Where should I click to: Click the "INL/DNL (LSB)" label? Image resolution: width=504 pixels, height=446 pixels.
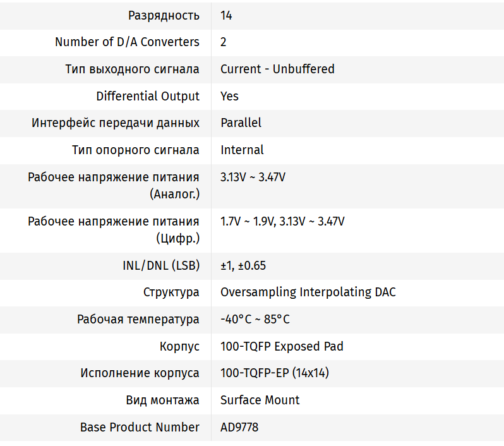(161, 265)
